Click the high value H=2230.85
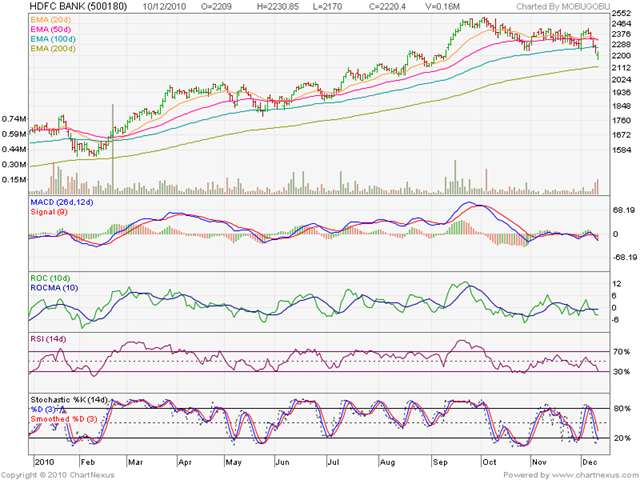 point(278,7)
